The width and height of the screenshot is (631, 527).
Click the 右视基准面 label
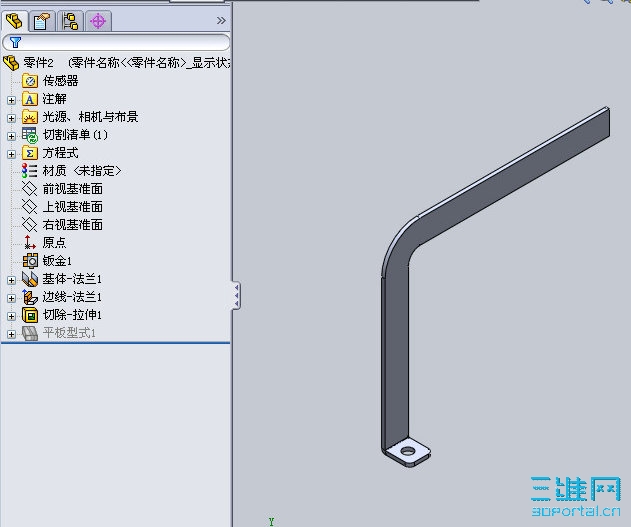(72, 225)
